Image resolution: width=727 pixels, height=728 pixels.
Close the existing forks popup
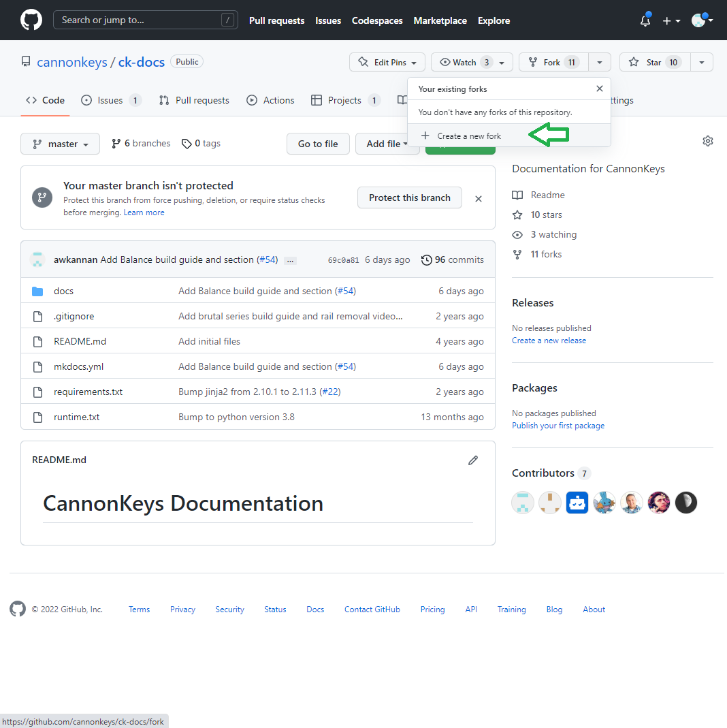(x=599, y=89)
